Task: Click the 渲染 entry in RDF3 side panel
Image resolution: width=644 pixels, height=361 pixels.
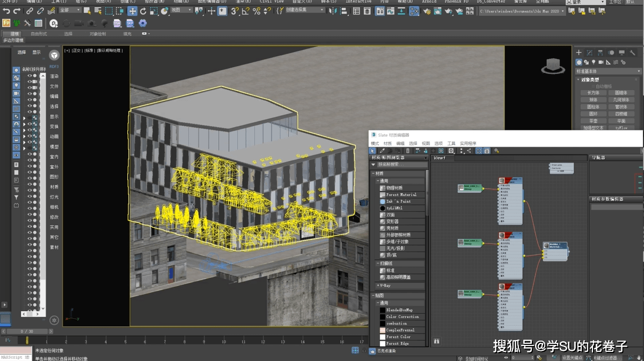Action: pos(54,76)
